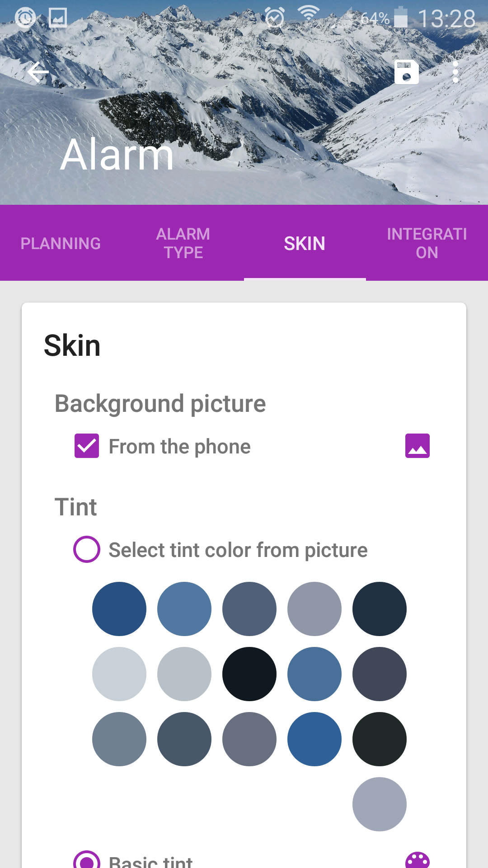
Task: Uncheck the From the phone checkbox
Action: 87,446
